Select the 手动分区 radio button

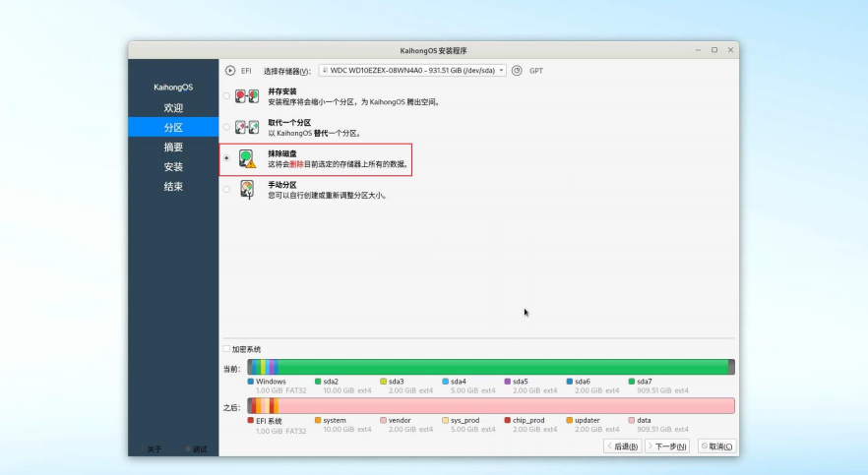pyautogui.click(x=227, y=190)
